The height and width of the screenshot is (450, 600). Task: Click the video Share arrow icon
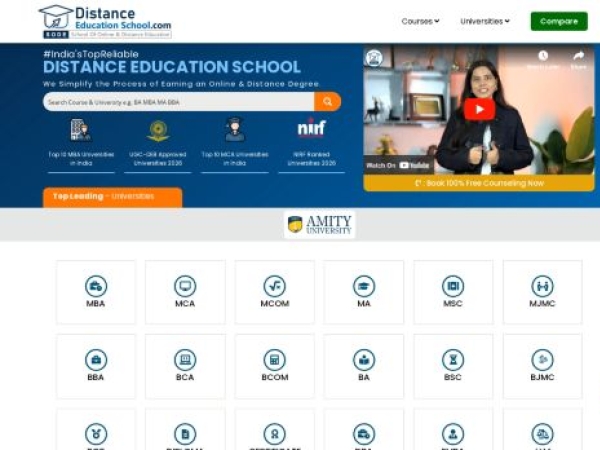579,56
